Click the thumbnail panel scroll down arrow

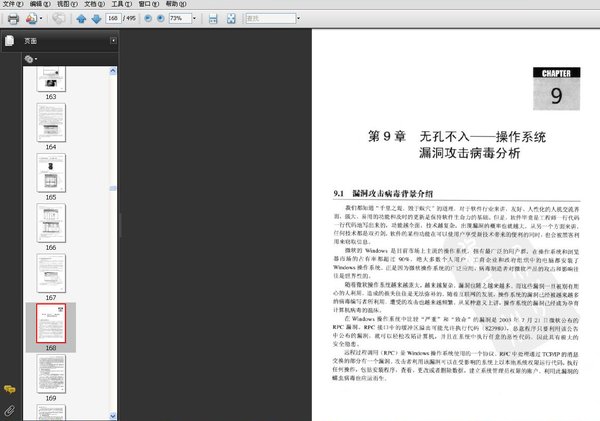(113, 416)
